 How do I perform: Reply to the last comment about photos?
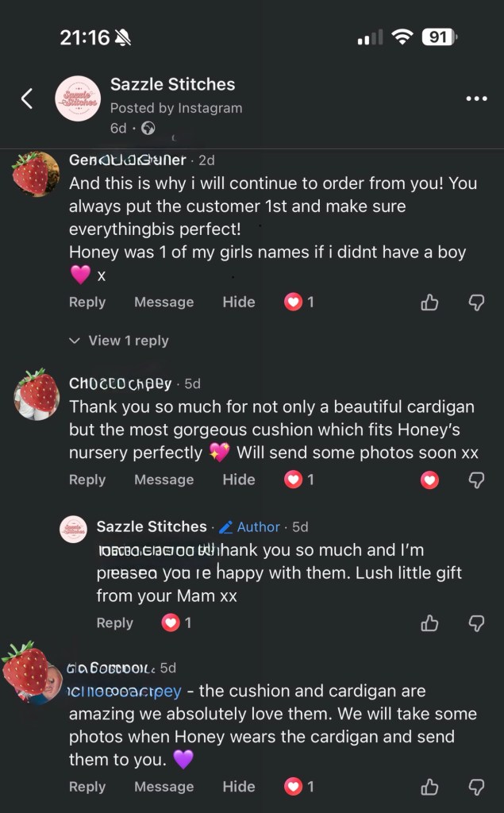tap(87, 786)
